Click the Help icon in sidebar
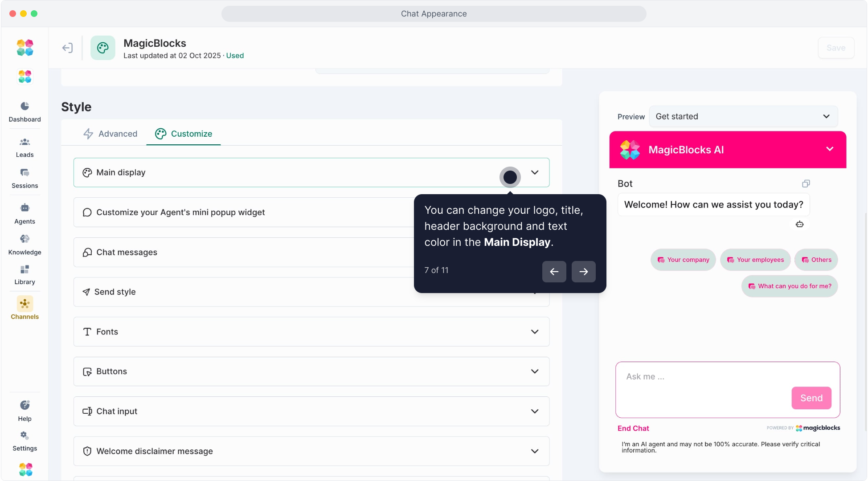Screen dimensions: 868x481 [x=25, y=410]
